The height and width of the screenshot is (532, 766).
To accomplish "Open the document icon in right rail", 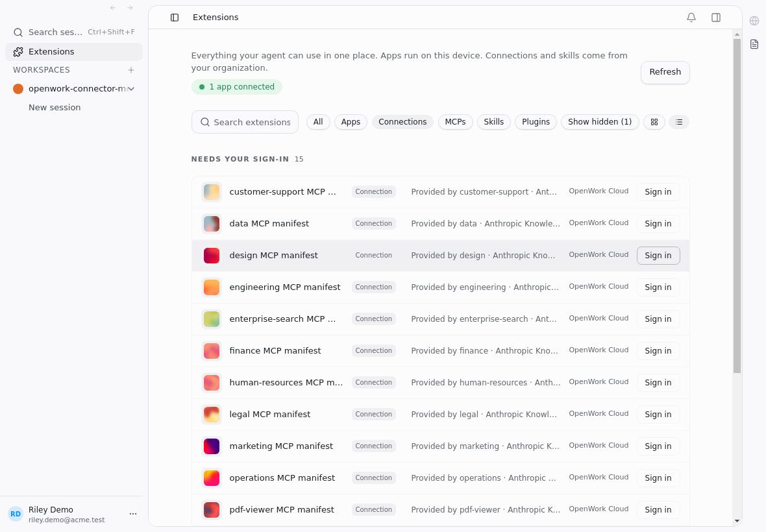I will point(754,44).
